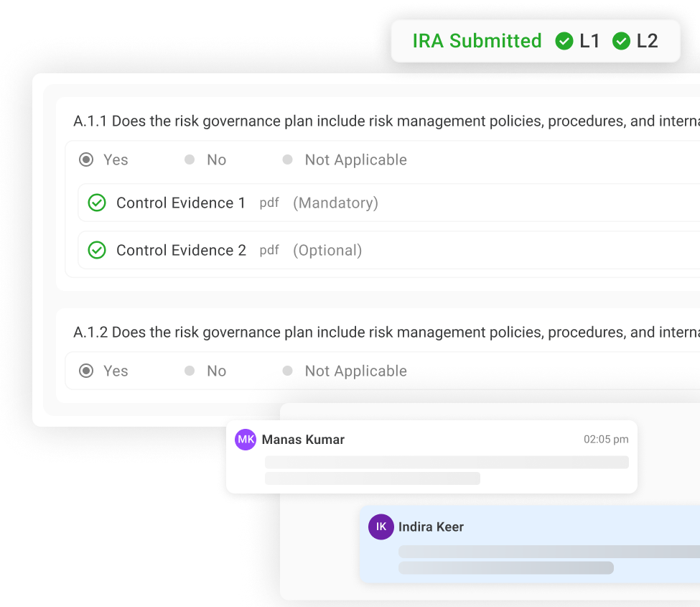This screenshot has height=607, width=700.
Task: Click Manas Kumar's MK avatar
Action: pos(246,440)
